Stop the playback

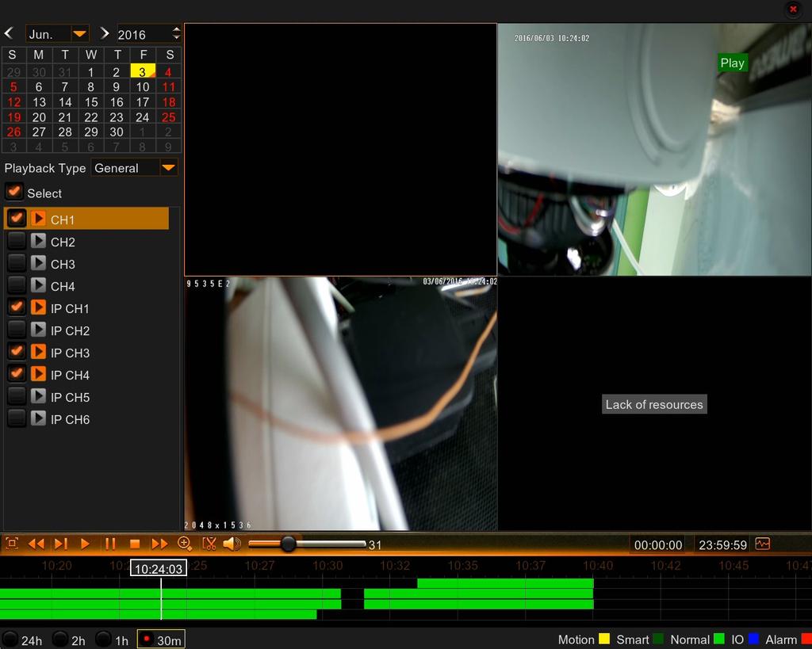click(135, 544)
